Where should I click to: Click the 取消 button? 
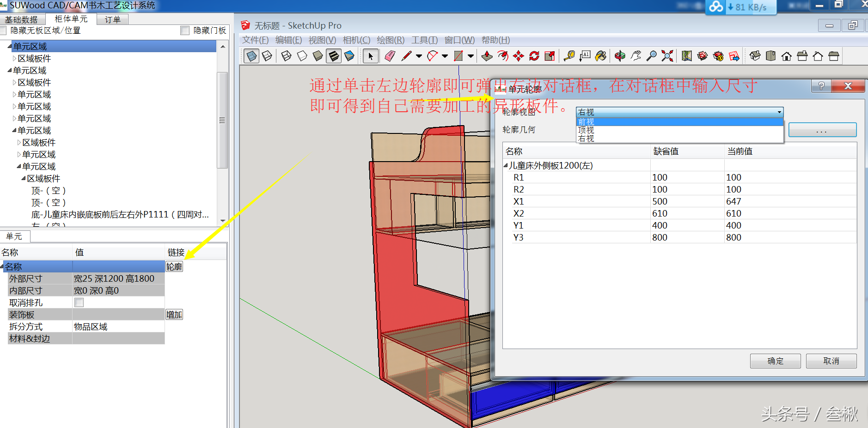831,361
